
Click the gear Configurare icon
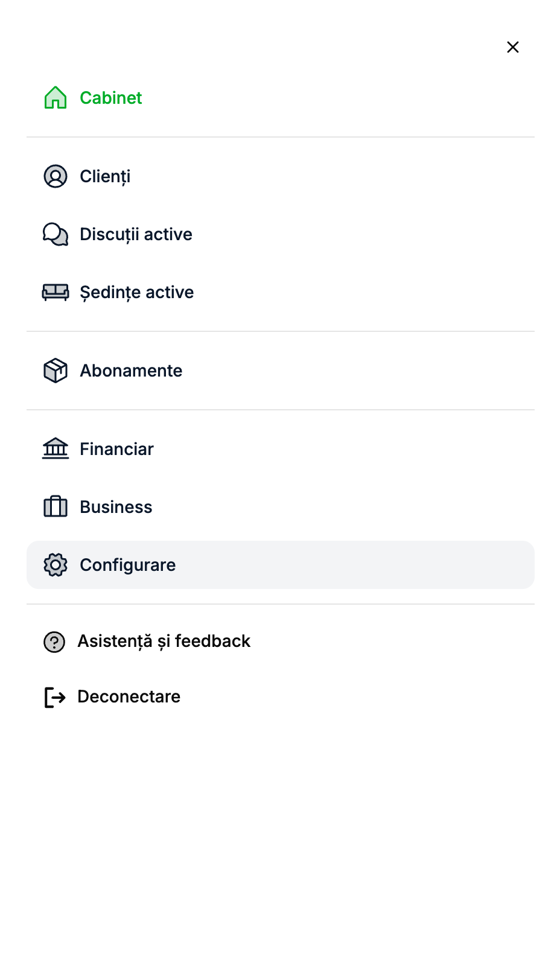click(56, 565)
